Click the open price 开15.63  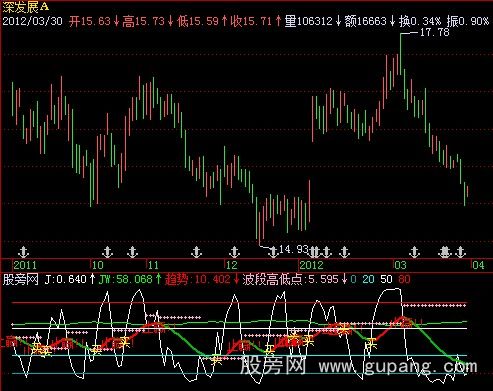[90, 21]
